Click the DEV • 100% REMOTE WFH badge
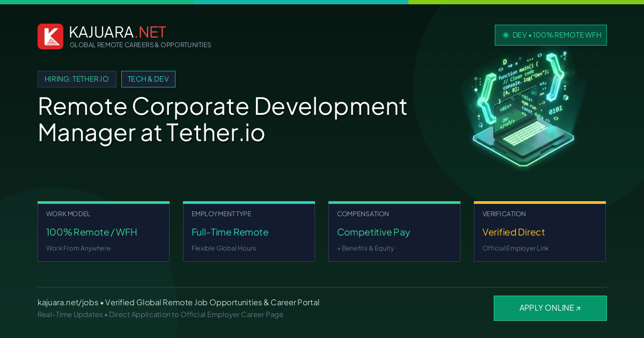 point(551,35)
